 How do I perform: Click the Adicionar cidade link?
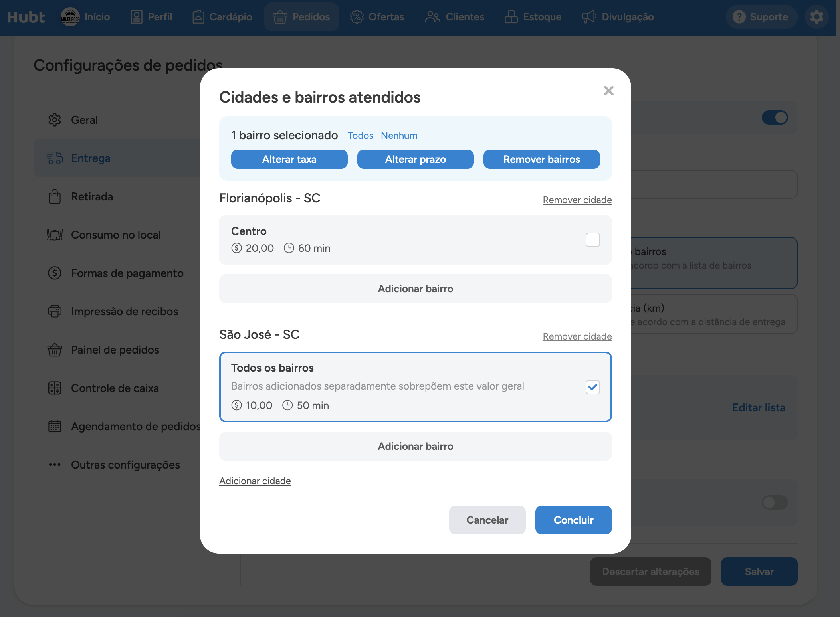coord(255,481)
